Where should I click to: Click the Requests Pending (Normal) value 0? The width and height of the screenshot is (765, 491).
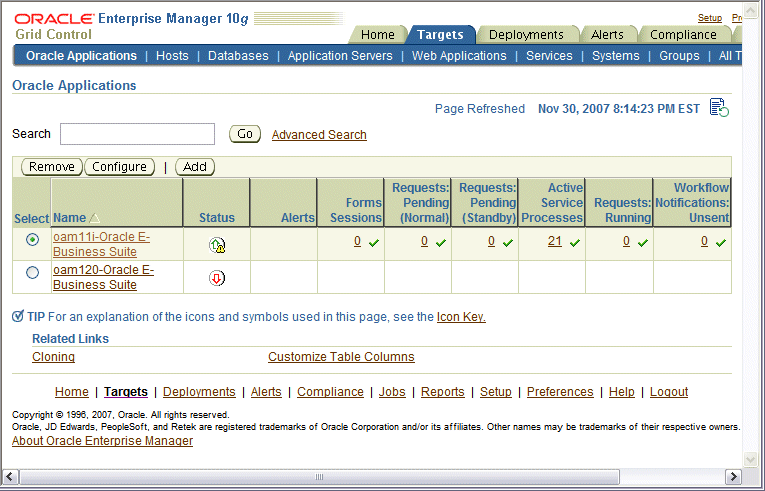[x=424, y=241]
